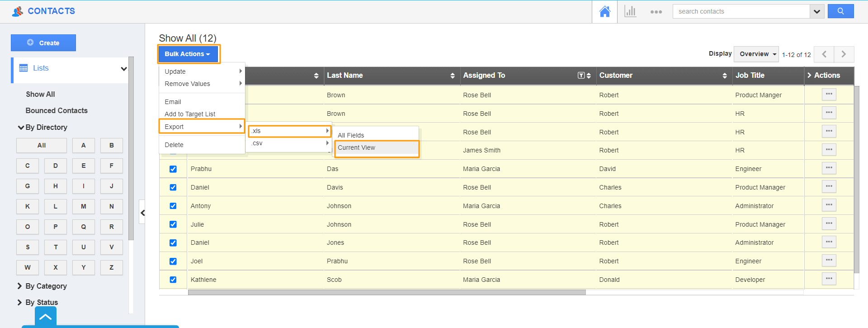
Task: Open the reports bar chart icon
Action: tap(630, 11)
